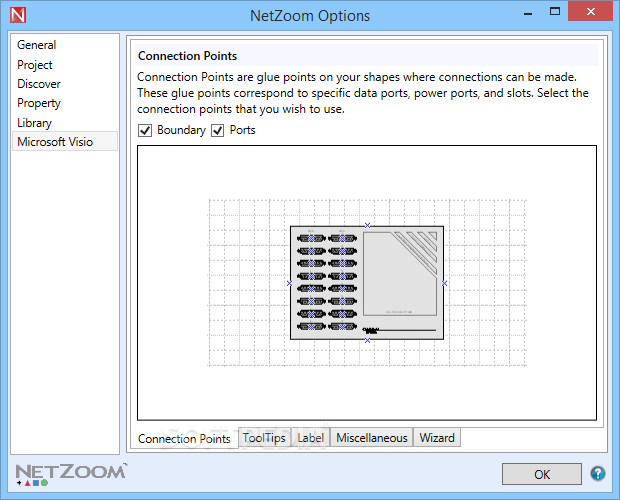Select Project in the options list
This screenshot has height=500, width=620.
tap(64, 64)
